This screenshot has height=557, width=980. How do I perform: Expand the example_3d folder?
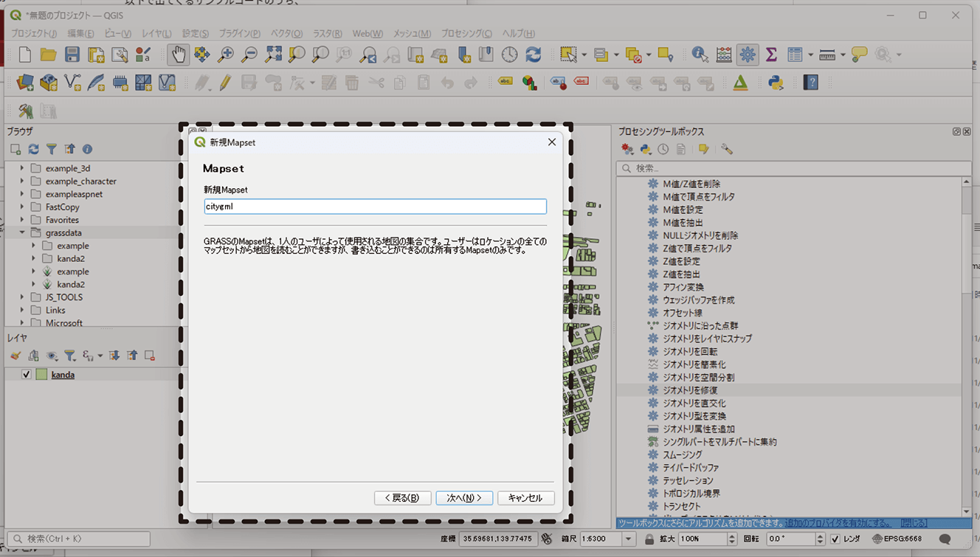click(x=22, y=168)
